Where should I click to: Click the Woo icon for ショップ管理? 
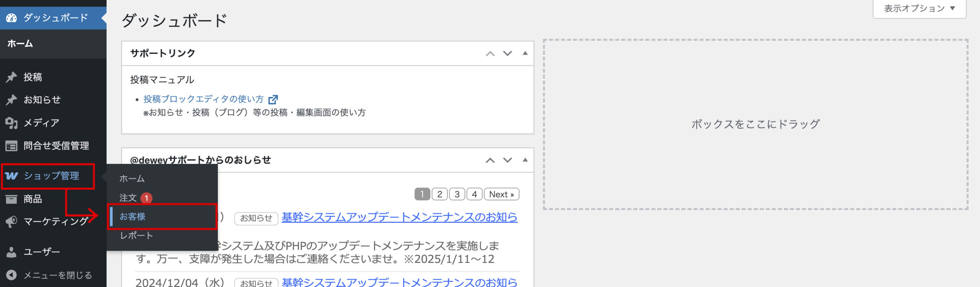tap(11, 176)
